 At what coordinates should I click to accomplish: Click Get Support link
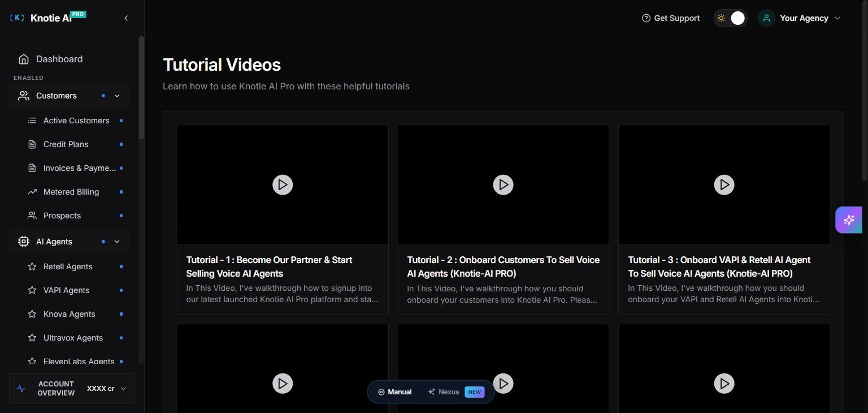[x=671, y=18]
